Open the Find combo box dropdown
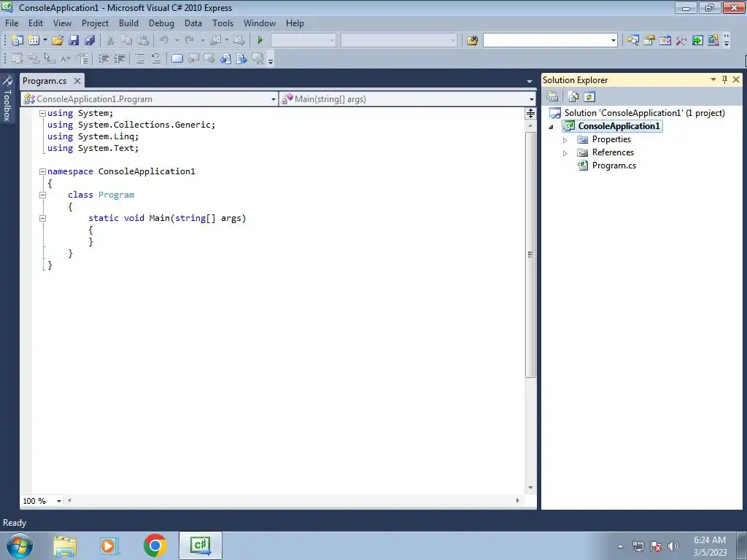 (613, 41)
